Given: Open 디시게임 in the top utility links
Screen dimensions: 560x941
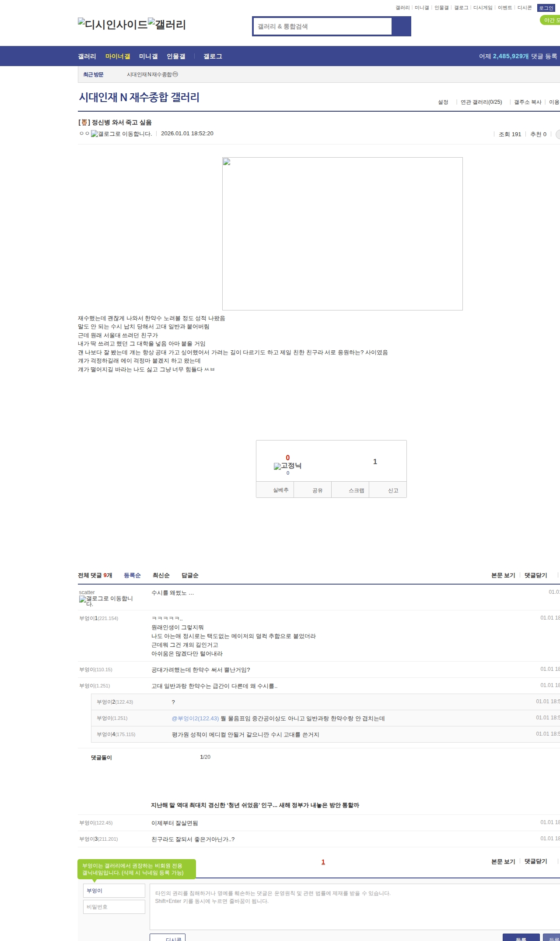Looking at the screenshot, I should click(483, 8).
